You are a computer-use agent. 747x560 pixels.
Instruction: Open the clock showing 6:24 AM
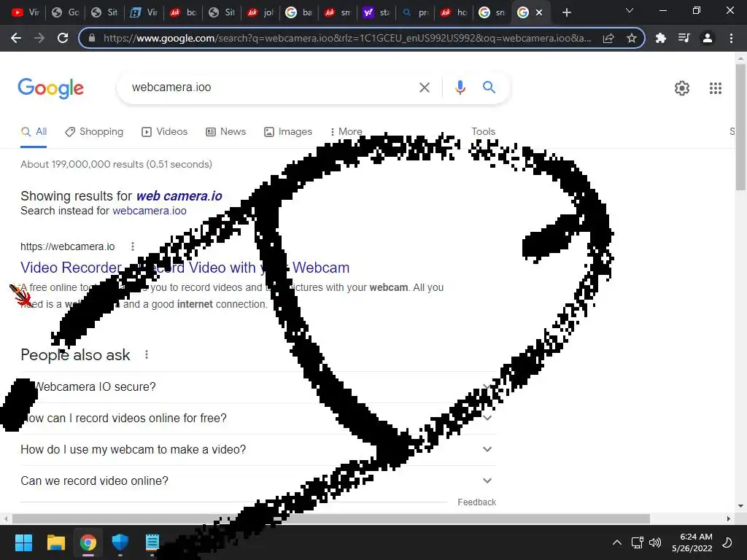(x=692, y=542)
